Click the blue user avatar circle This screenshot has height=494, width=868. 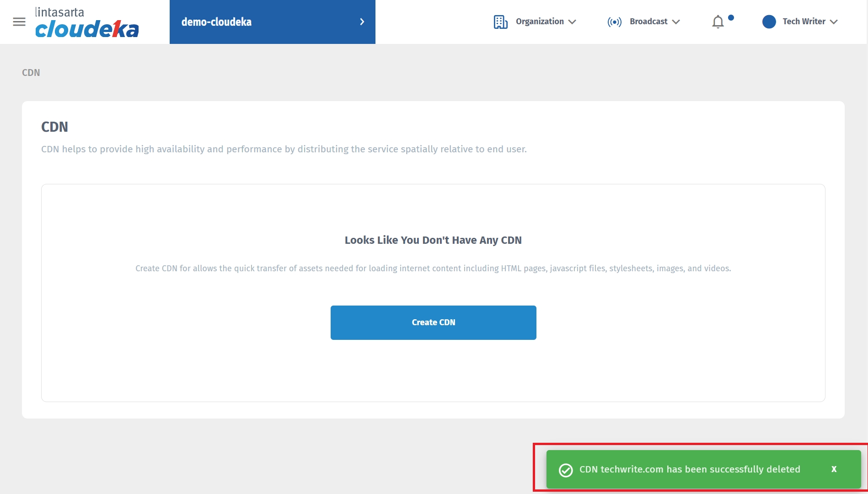[x=769, y=22]
